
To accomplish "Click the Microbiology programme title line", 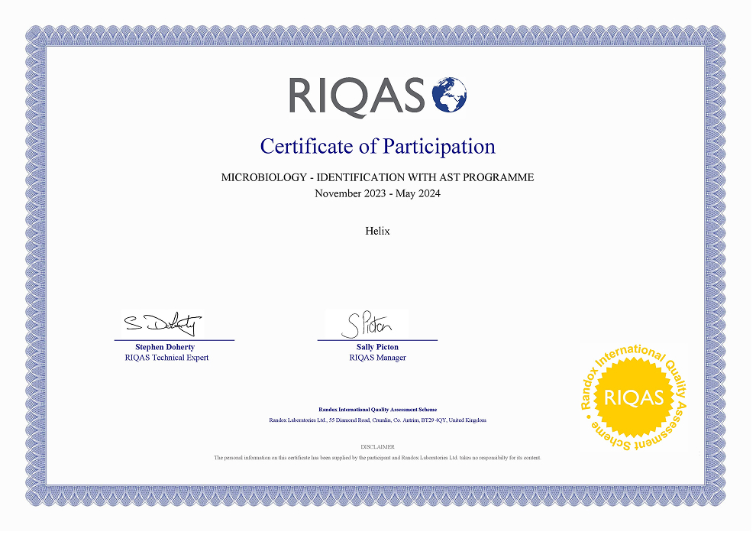I will (x=377, y=177).
